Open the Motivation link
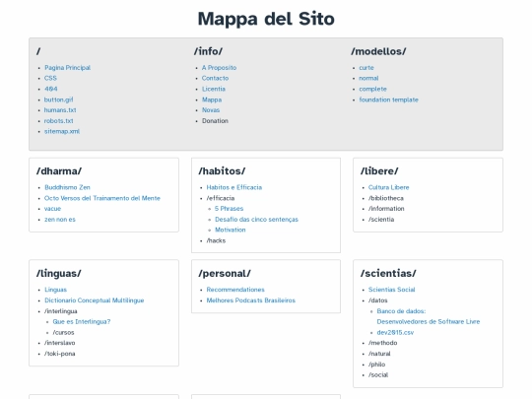This screenshot has height=399, width=532. point(230,230)
